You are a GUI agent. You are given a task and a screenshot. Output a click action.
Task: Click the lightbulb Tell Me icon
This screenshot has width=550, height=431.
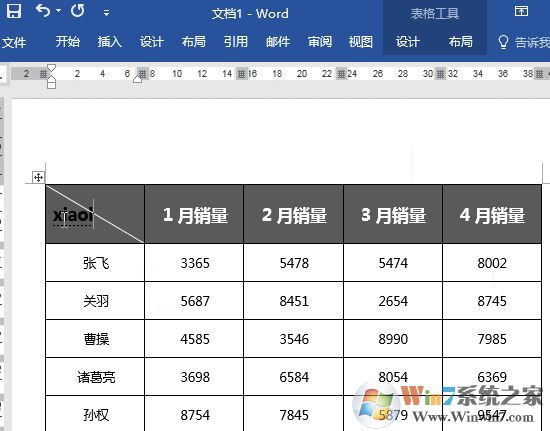tap(503, 42)
